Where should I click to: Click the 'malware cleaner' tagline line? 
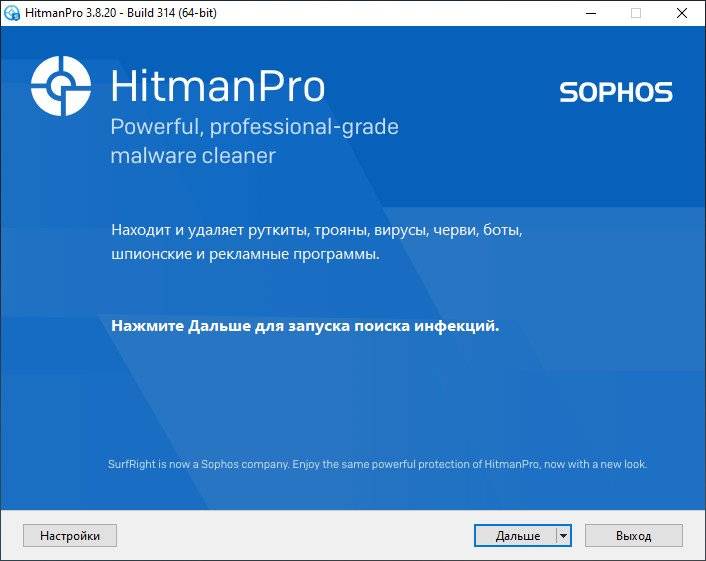(x=193, y=156)
